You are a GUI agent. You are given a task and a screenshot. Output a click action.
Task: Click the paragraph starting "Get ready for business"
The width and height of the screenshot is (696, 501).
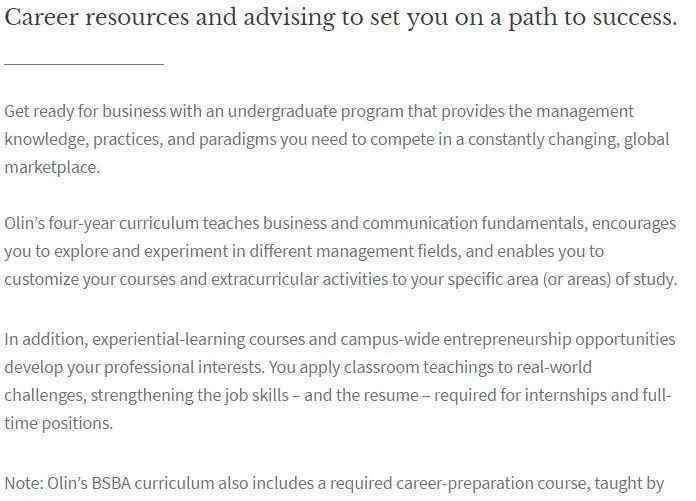337,139
